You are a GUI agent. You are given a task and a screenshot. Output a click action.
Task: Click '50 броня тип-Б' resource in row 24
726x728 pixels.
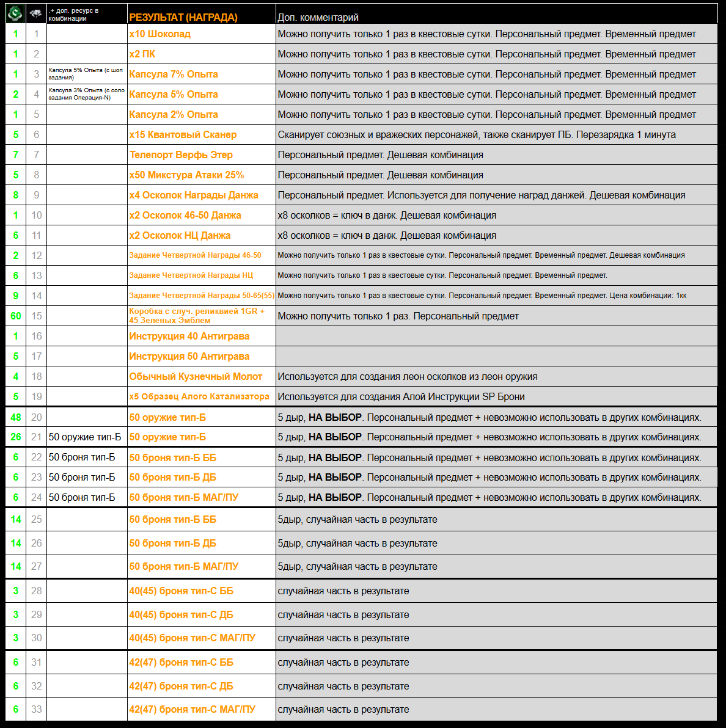tap(82, 497)
